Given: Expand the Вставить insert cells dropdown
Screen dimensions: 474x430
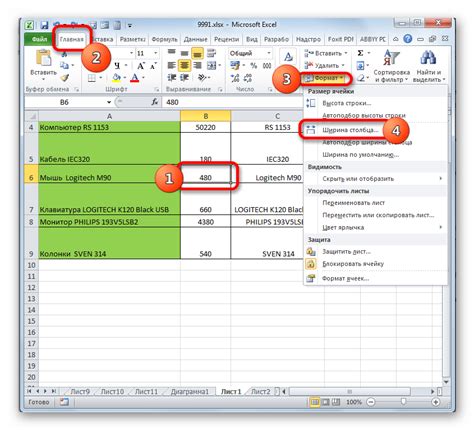Looking at the screenshot, I should click(346, 53).
